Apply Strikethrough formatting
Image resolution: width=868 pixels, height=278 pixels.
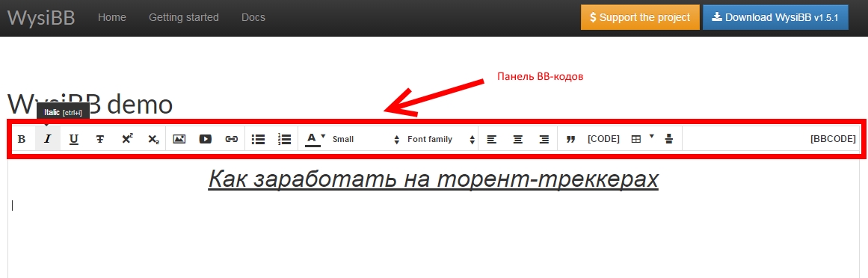pos(100,139)
